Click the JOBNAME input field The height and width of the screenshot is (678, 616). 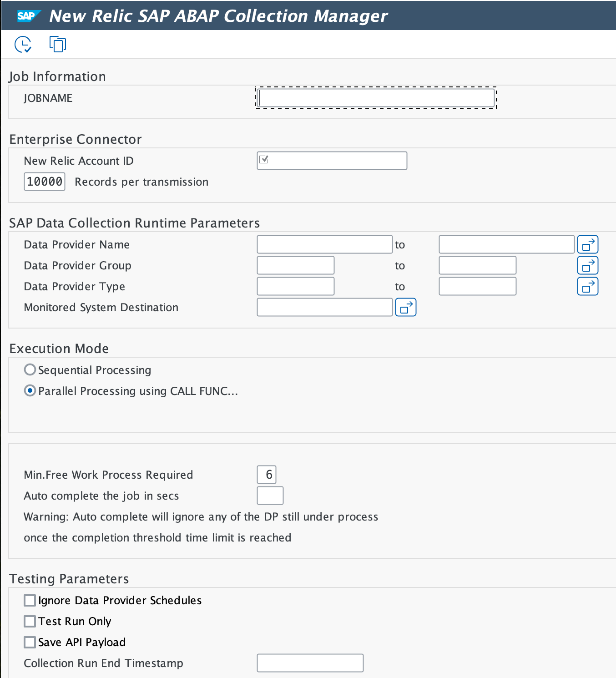point(376,97)
